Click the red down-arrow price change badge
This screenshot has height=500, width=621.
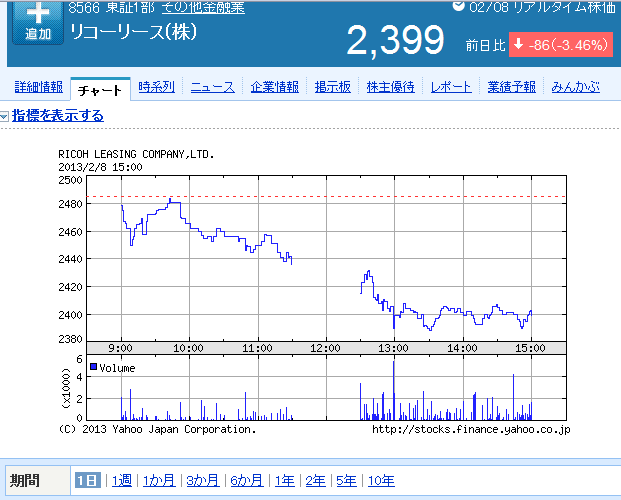point(561,45)
